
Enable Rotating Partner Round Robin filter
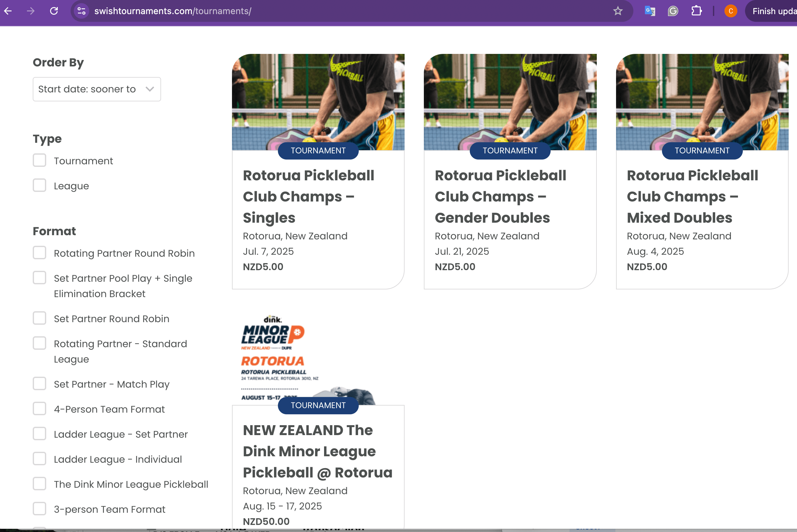(x=39, y=253)
